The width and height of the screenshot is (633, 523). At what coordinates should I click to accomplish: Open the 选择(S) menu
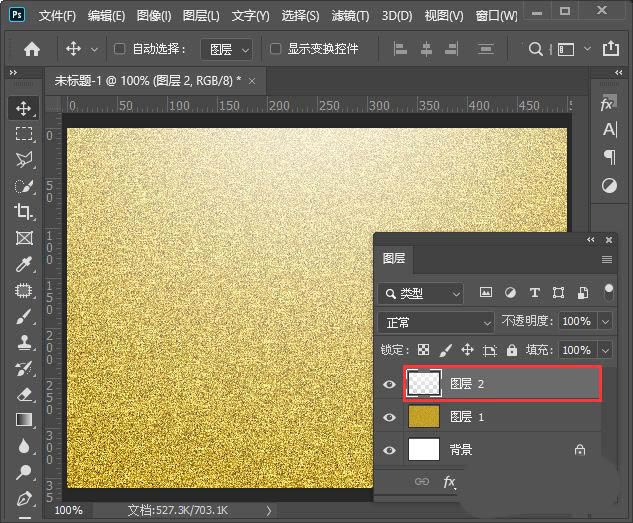300,16
